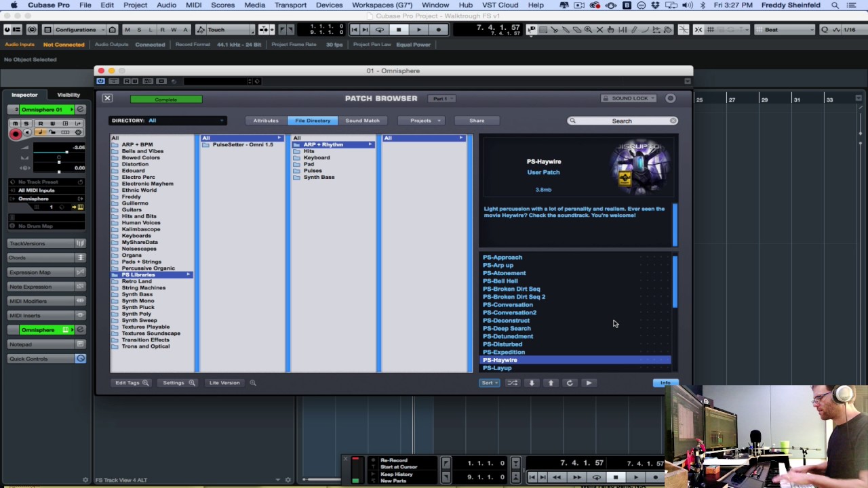Step to next patch with down arrow
This screenshot has width=868, height=488.
click(x=532, y=383)
